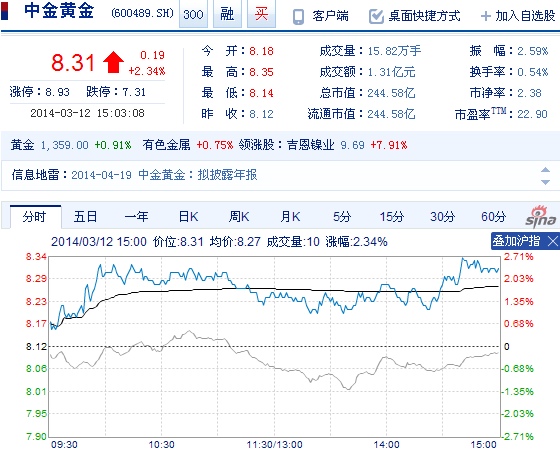This screenshot has height=450, width=560.
Task: Click the Sina logo icon
Action: [541, 217]
